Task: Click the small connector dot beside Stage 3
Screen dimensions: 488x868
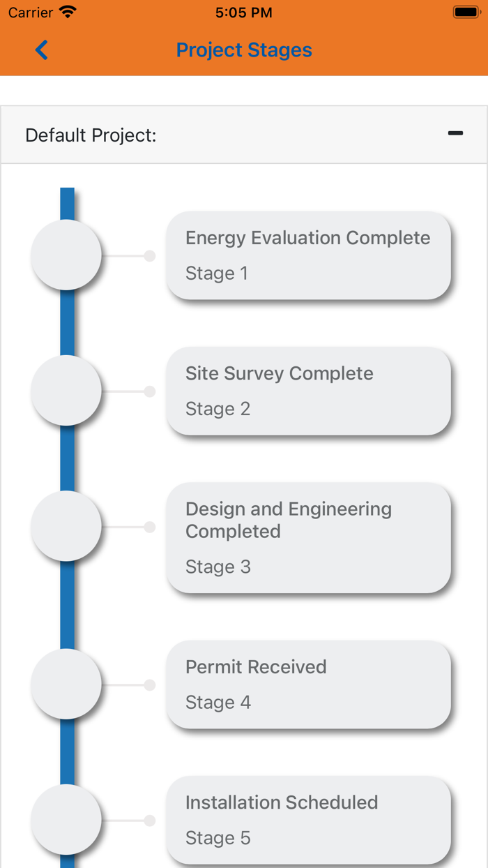Action: pos(150,527)
